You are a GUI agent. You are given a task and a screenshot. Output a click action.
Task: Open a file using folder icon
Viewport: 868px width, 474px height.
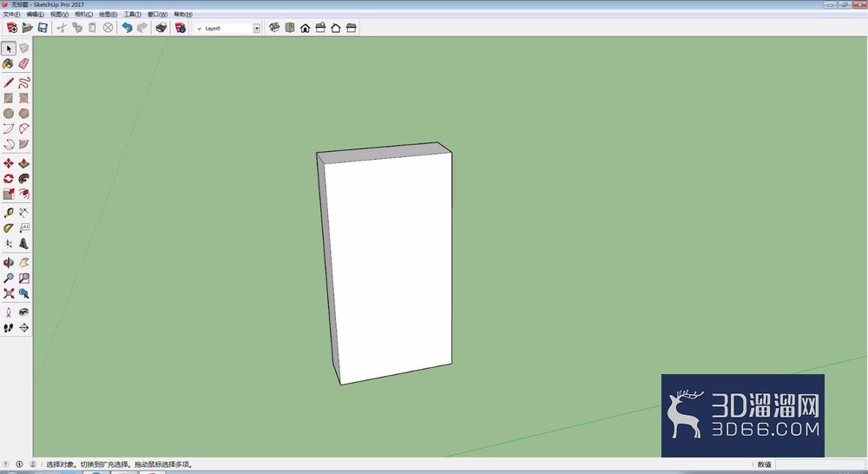click(27, 28)
